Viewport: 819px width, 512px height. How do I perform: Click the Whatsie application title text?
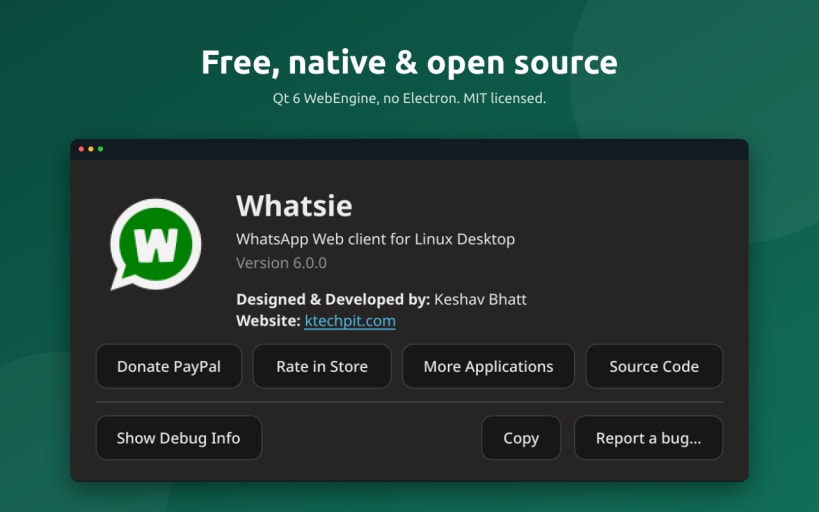[294, 205]
